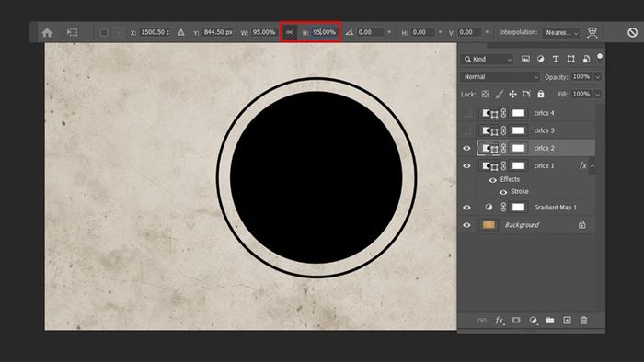The width and height of the screenshot is (644, 362).
Task: Click the cirlce 4 layer mask thumbnail
Action: [x=518, y=113]
